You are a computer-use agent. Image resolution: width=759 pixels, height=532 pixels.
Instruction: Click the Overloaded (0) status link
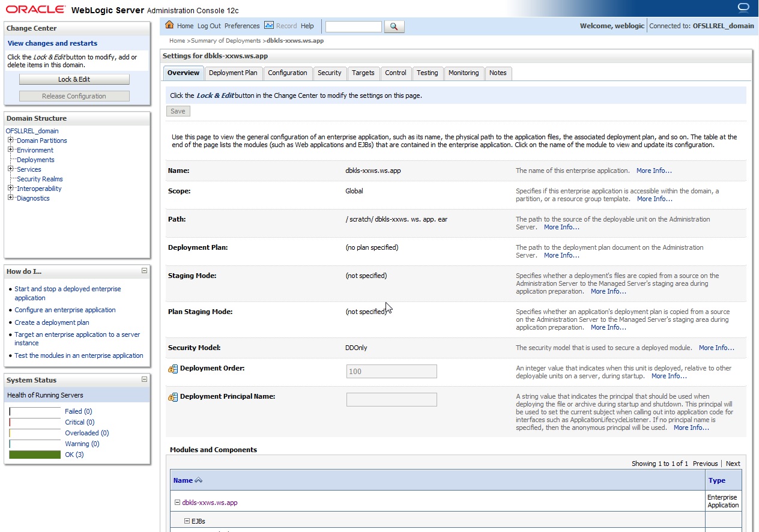[x=86, y=433]
